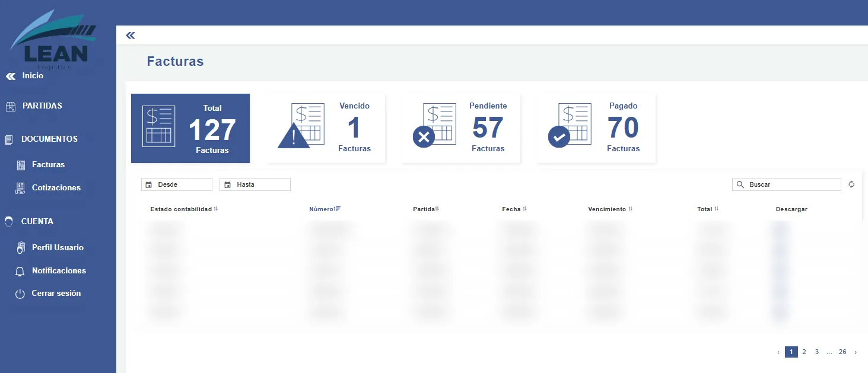
Task: Click the Facturas invoice icon in sidebar
Action: [x=21, y=165]
